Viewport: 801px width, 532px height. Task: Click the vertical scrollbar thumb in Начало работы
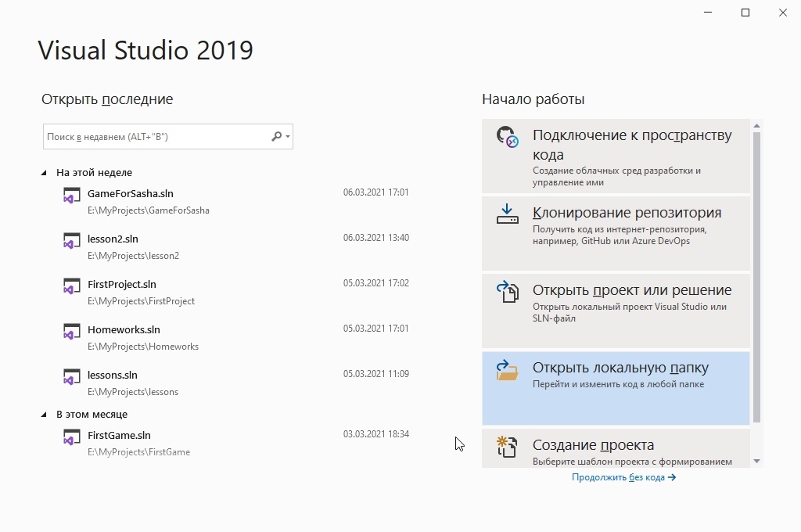pos(757,278)
